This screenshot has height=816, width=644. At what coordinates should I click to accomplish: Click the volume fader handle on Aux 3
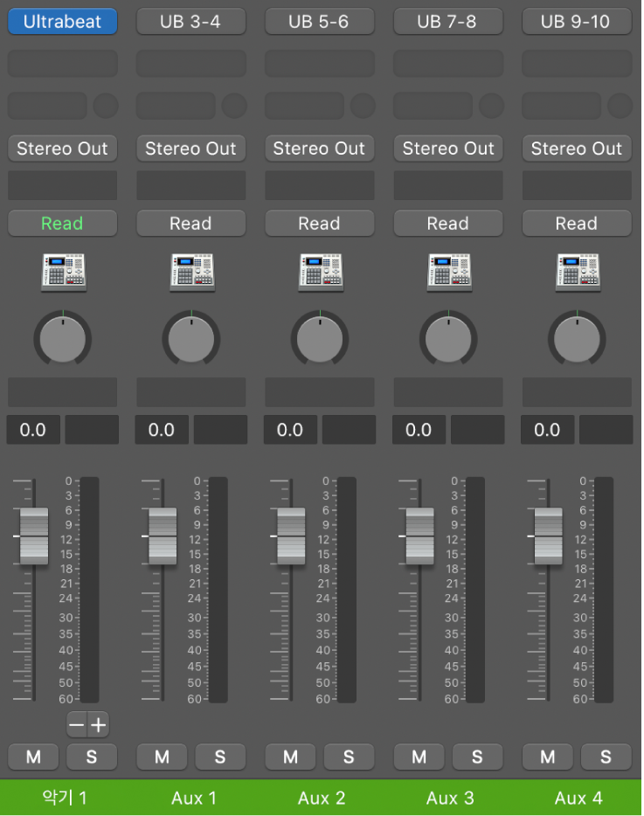click(x=419, y=536)
